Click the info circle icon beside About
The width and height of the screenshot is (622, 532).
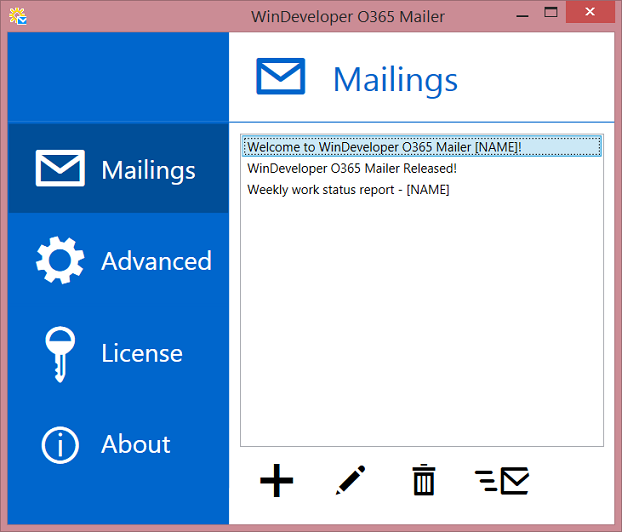(60, 444)
